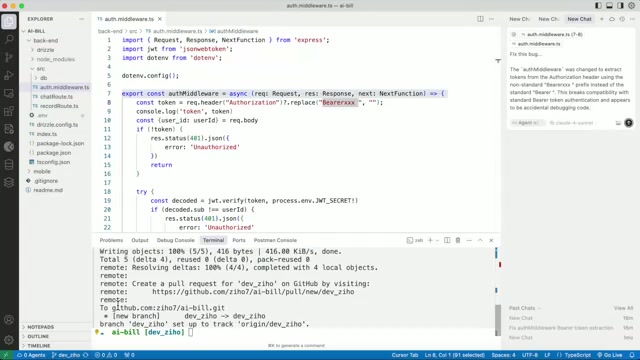This screenshot has height=360, width=640.
Task: Switch to the Ports tab
Action: click(239, 240)
